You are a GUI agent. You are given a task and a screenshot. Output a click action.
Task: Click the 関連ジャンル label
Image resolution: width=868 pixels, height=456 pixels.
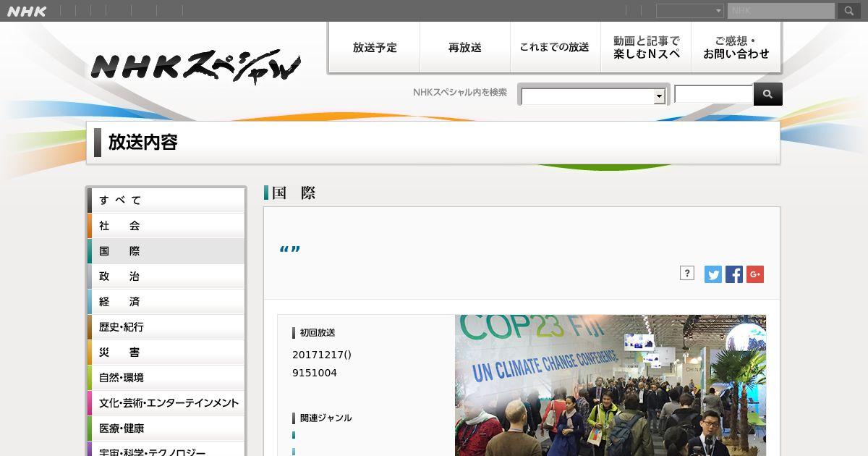click(x=325, y=418)
